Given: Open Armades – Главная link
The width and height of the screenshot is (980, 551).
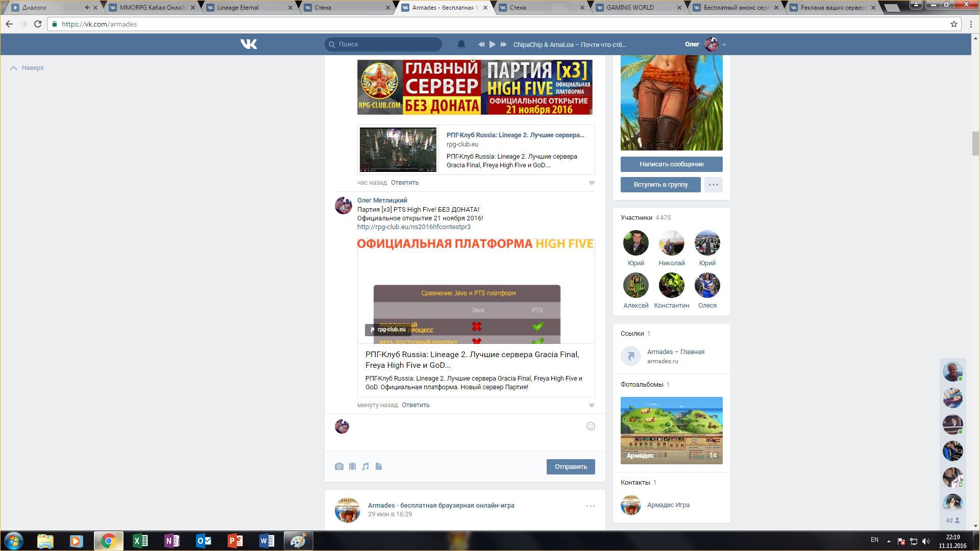Looking at the screenshot, I should tap(676, 352).
